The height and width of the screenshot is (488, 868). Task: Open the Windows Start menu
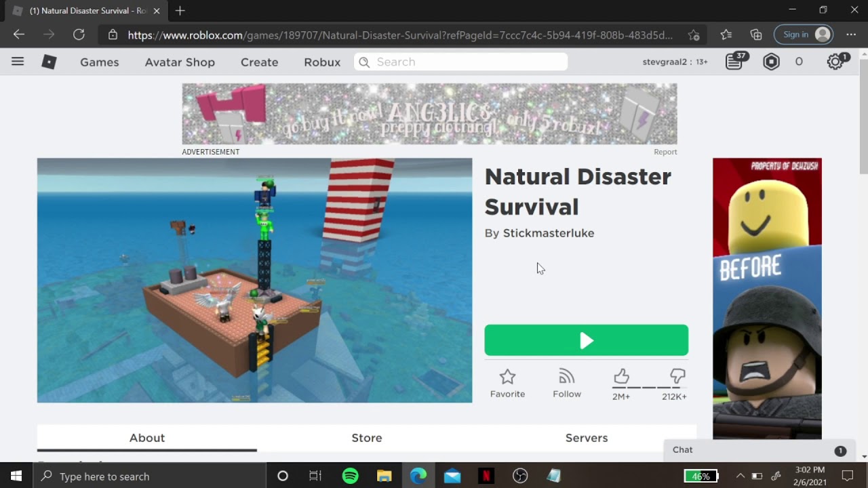(16, 476)
